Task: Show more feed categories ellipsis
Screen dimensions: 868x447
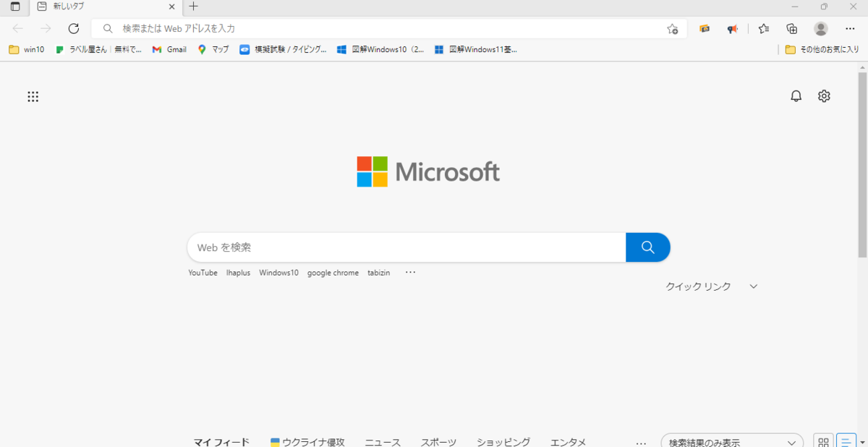Action: tap(641, 442)
